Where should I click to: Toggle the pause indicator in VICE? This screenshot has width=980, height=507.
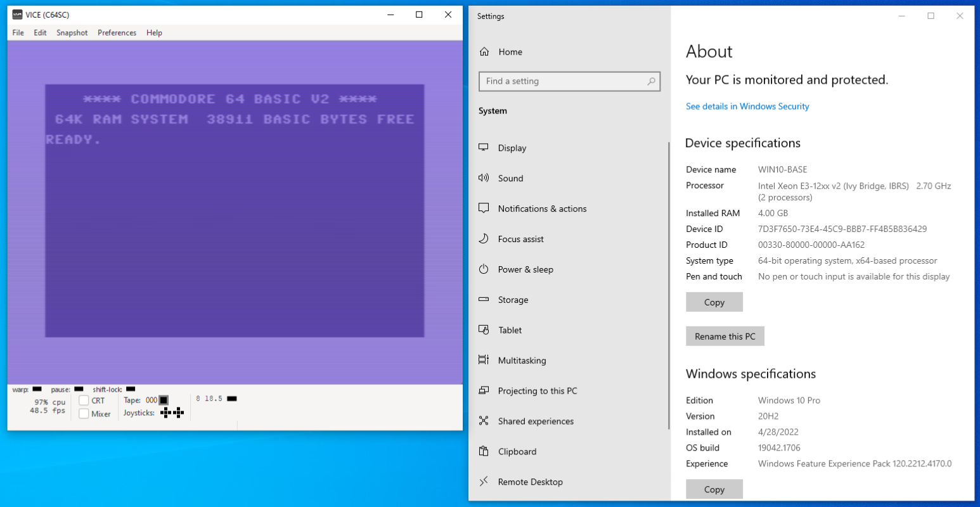coord(79,389)
